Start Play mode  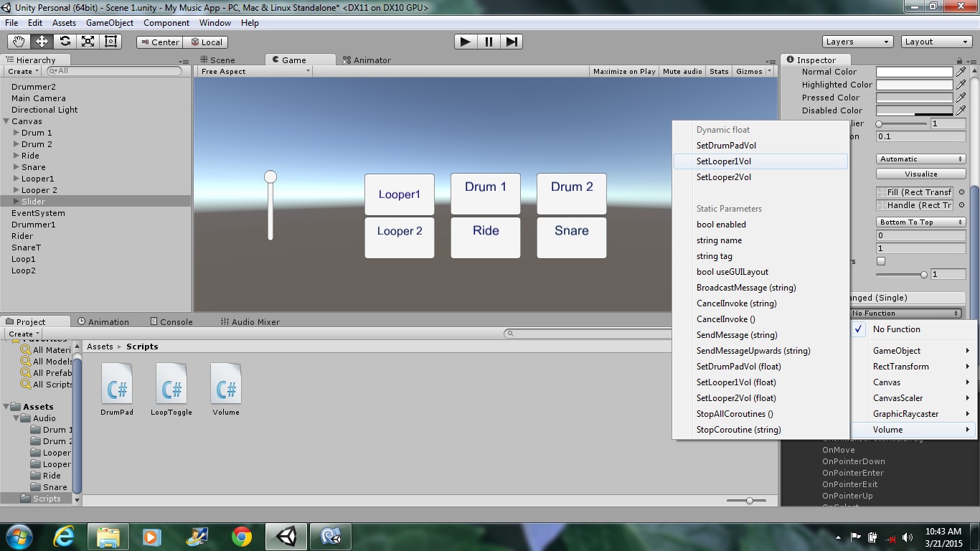pos(466,42)
